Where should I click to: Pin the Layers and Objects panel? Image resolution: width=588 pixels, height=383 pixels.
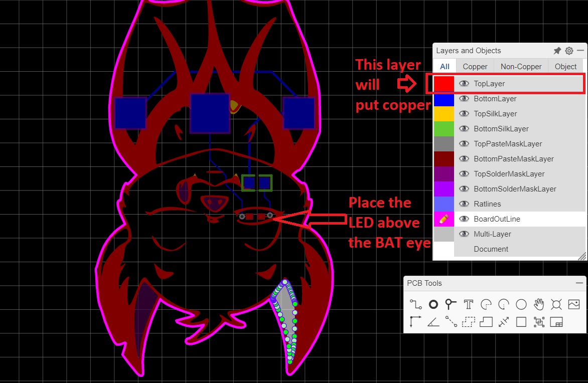tap(557, 50)
